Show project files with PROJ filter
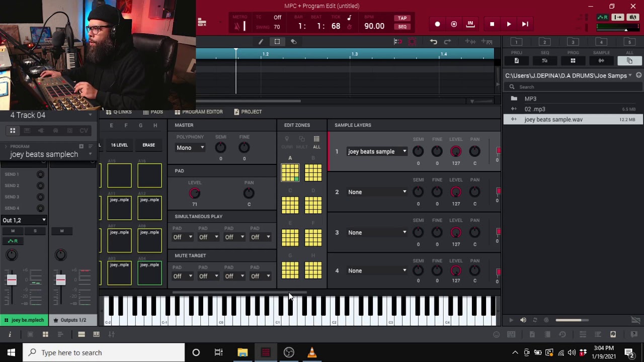644x362 pixels. click(516, 60)
